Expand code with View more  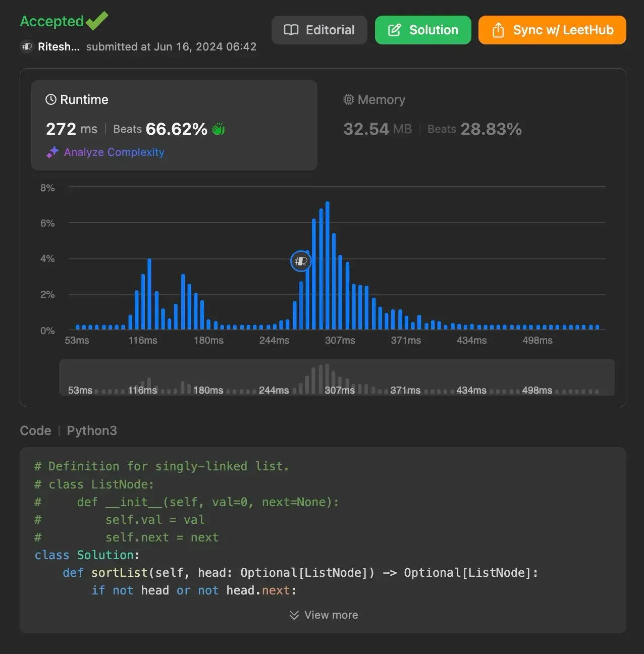click(323, 615)
